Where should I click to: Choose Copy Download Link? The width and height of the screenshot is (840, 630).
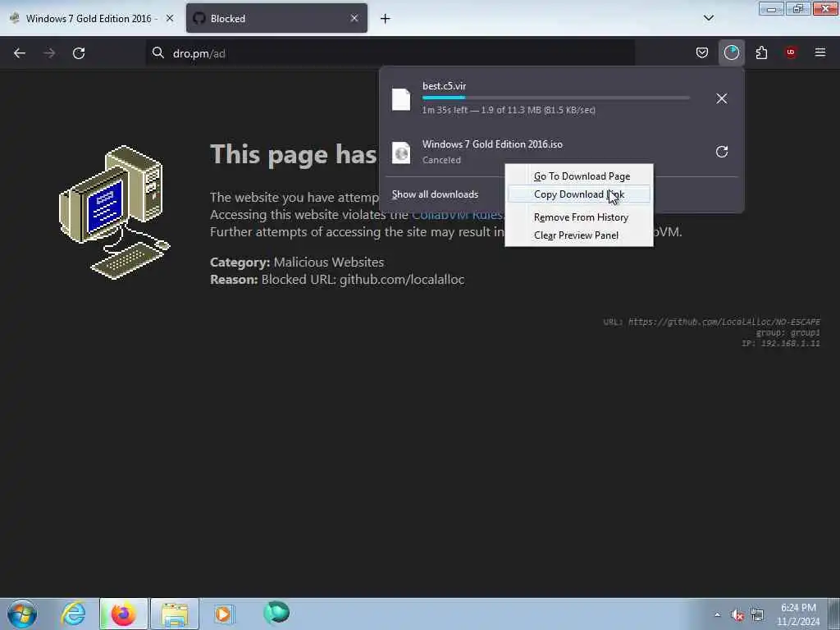pyautogui.click(x=579, y=194)
